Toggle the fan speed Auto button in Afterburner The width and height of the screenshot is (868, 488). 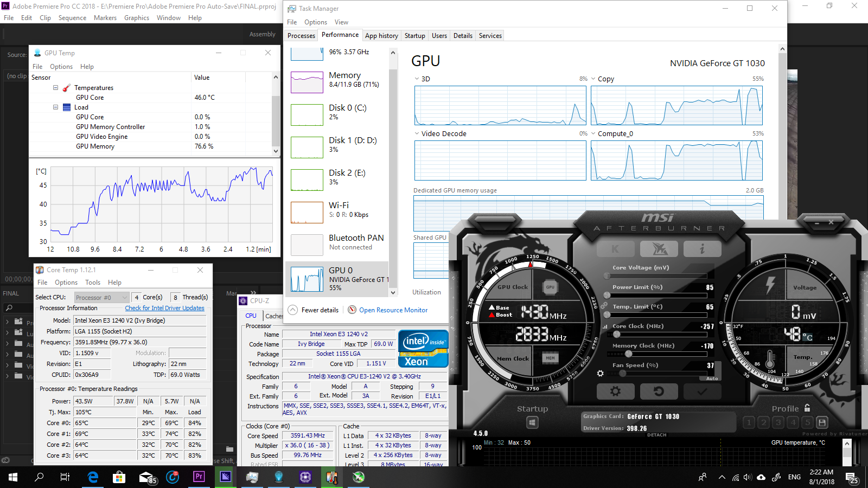712,378
